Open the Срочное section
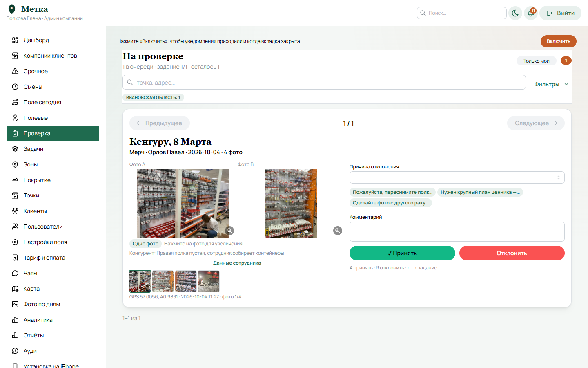This screenshot has height=368, width=588. pyautogui.click(x=53, y=71)
